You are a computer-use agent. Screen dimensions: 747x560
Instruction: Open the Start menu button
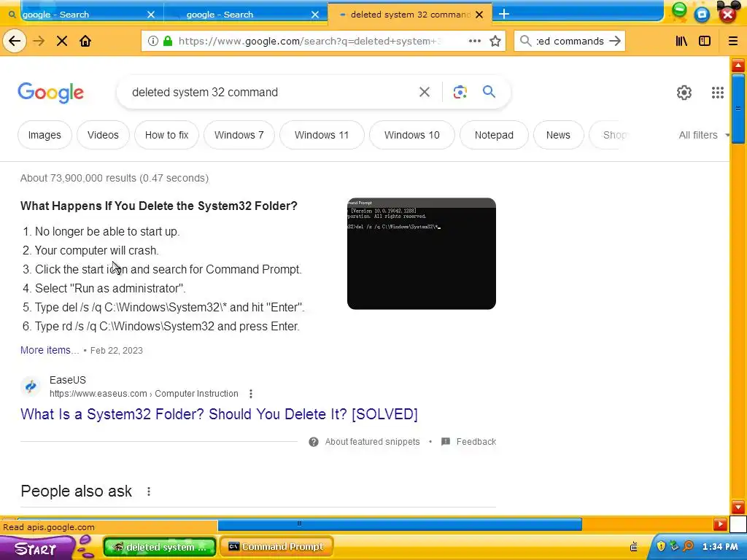[36, 548]
